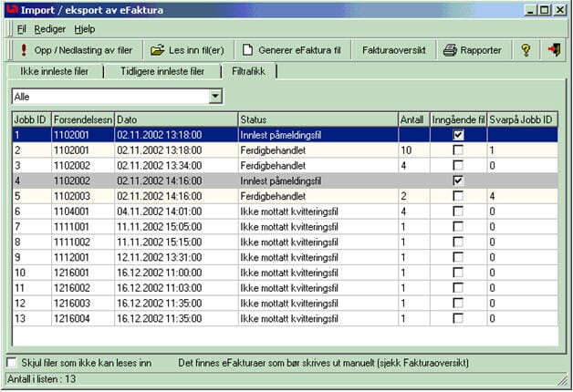Sort list by Dato column header
The height and width of the screenshot is (392, 573).
tap(175, 119)
